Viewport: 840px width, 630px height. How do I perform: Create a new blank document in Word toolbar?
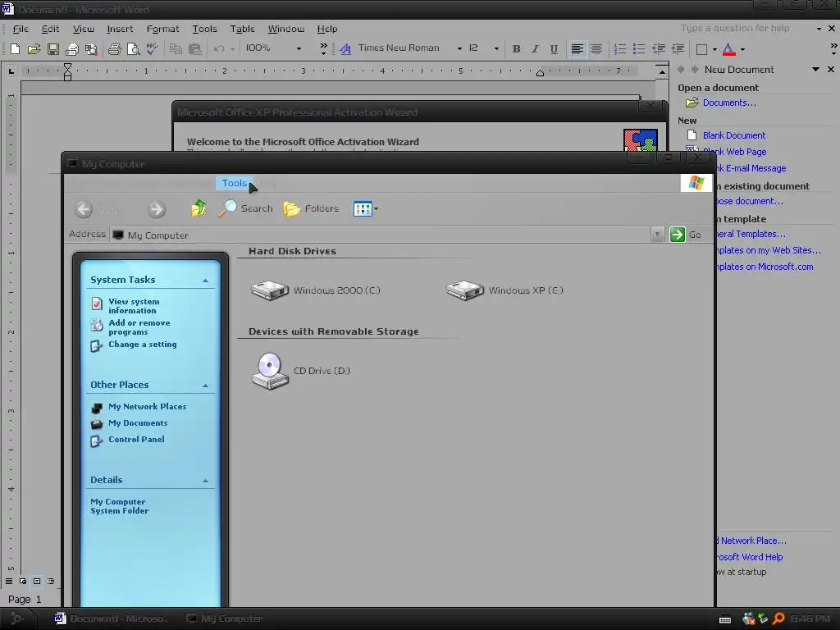15,49
